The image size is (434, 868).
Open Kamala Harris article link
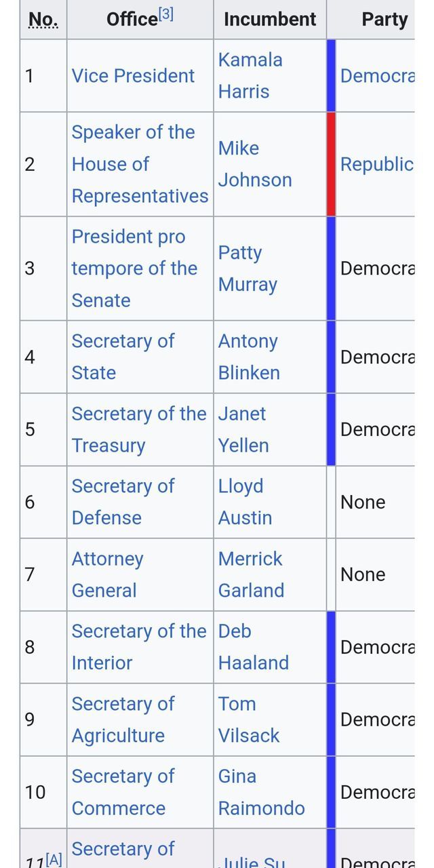tap(250, 75)
